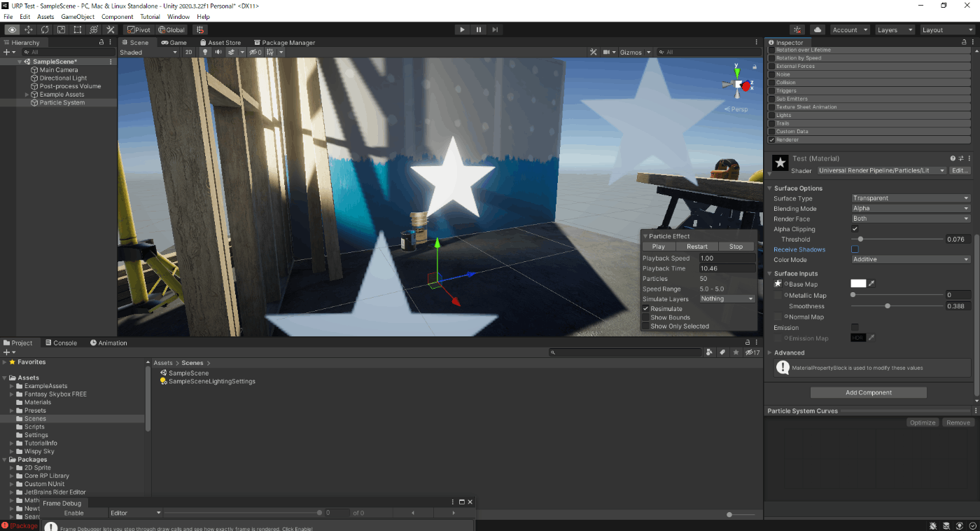
Task: Select the Scale tool
Action: point(61,29)
